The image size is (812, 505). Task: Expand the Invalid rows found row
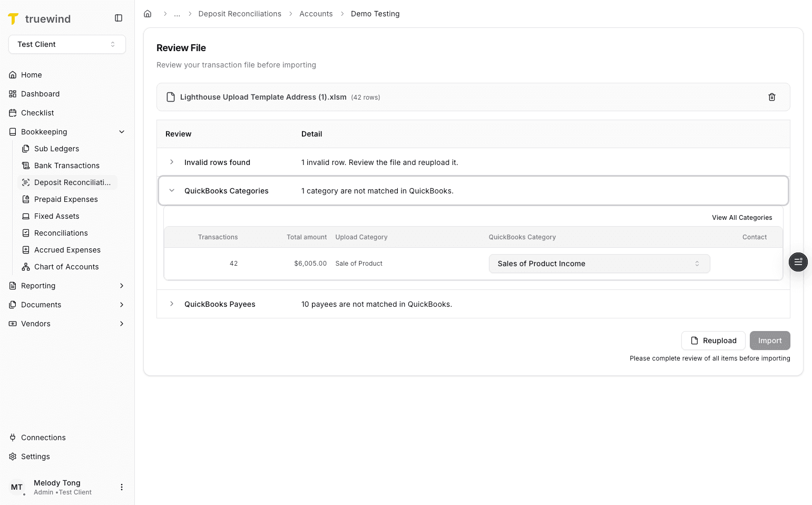(171, 162)
